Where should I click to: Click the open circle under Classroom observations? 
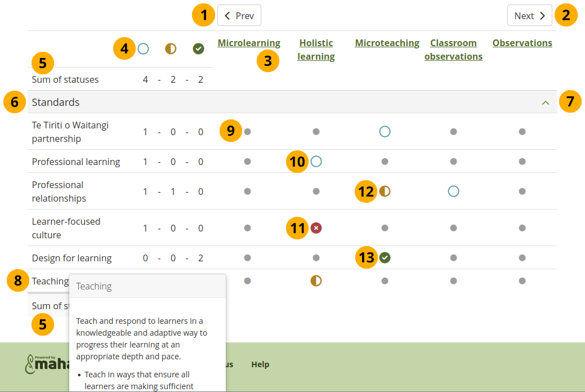pos(453,191)
